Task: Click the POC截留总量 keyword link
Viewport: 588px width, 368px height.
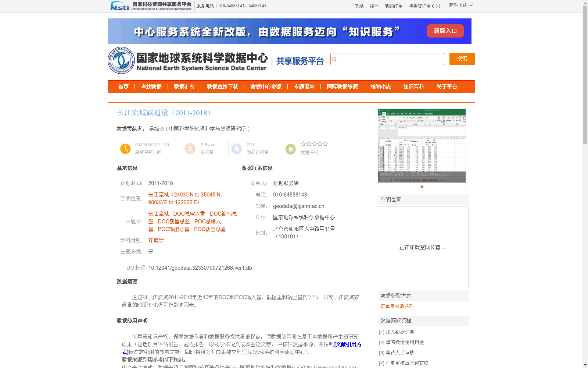Action: coord(210,229)
